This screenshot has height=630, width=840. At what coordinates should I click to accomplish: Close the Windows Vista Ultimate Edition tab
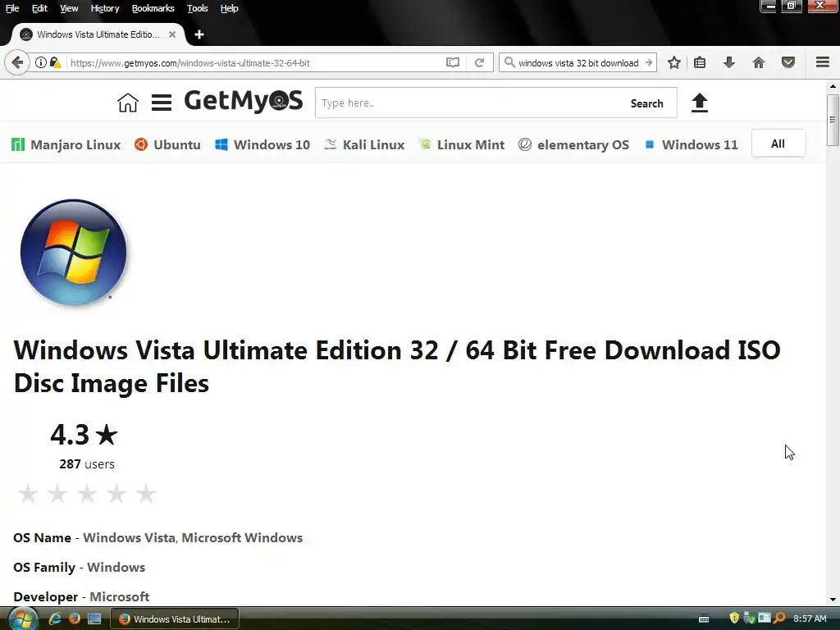[x=172, y=34]
